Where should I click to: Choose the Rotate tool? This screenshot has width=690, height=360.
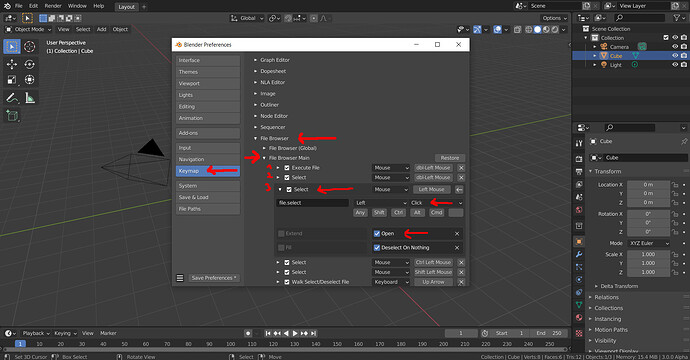(x=29, y=64)
